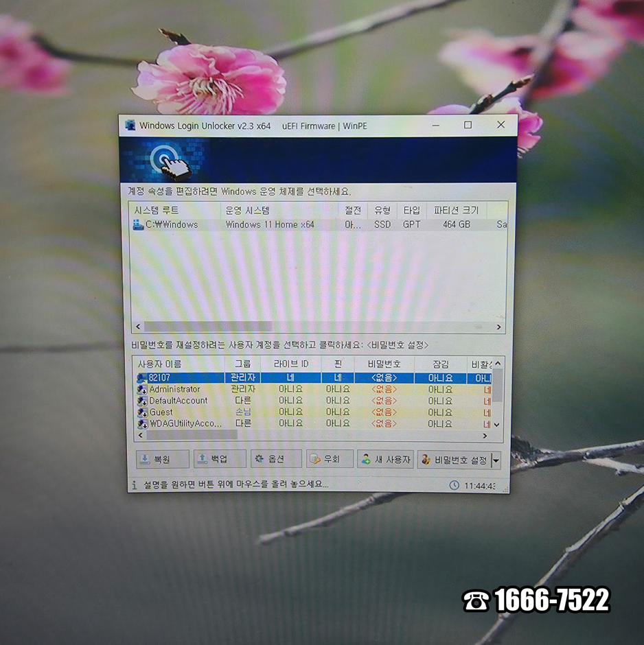Click user list vertical scrollbar up arrow
This screenshot has width=644, height=645.
(498, 364)
